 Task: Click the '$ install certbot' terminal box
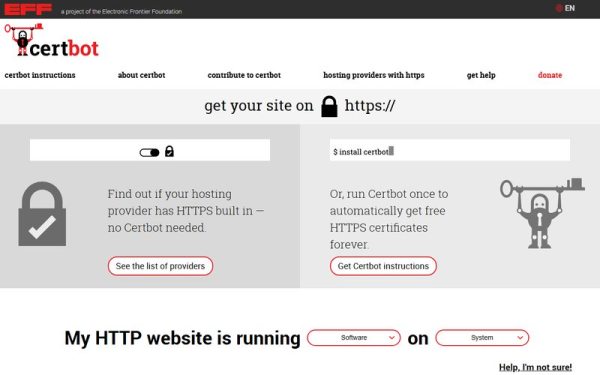[x=450, y=150]
